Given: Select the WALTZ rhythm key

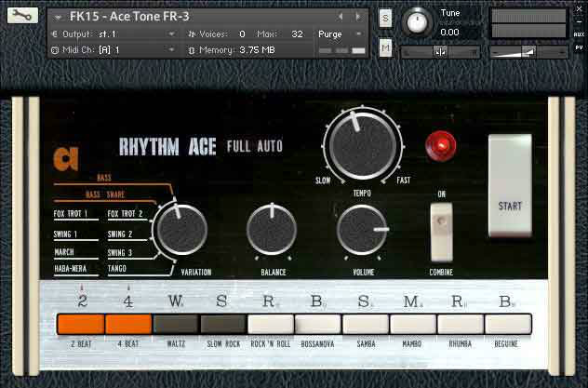Looking at the screenshot, I should [176, 324].
